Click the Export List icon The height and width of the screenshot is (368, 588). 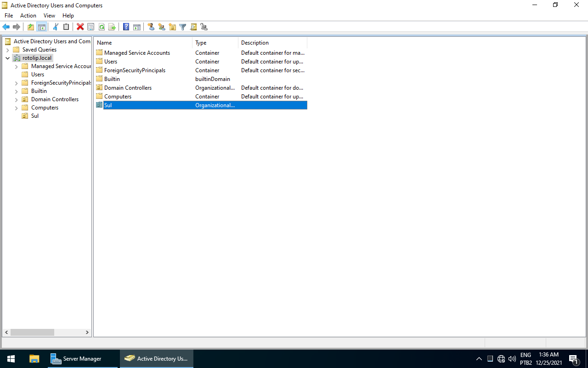112,27
